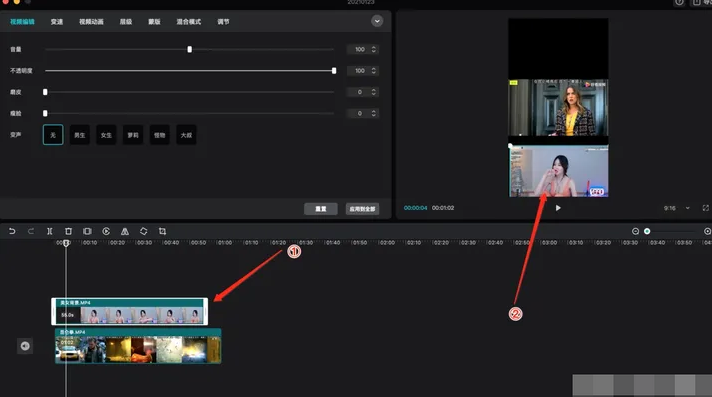Open the 9:16 aspect ratio dropdown

pos(677,208)
